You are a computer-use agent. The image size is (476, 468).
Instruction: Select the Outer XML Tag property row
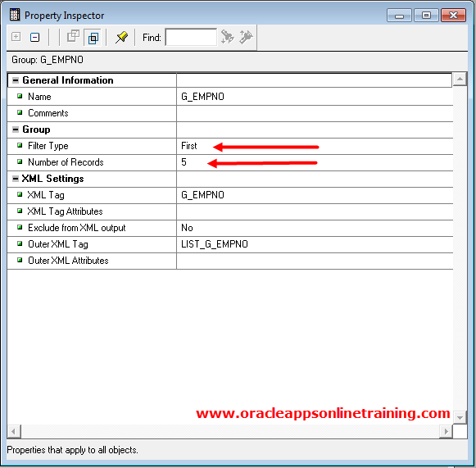[229, 244]
